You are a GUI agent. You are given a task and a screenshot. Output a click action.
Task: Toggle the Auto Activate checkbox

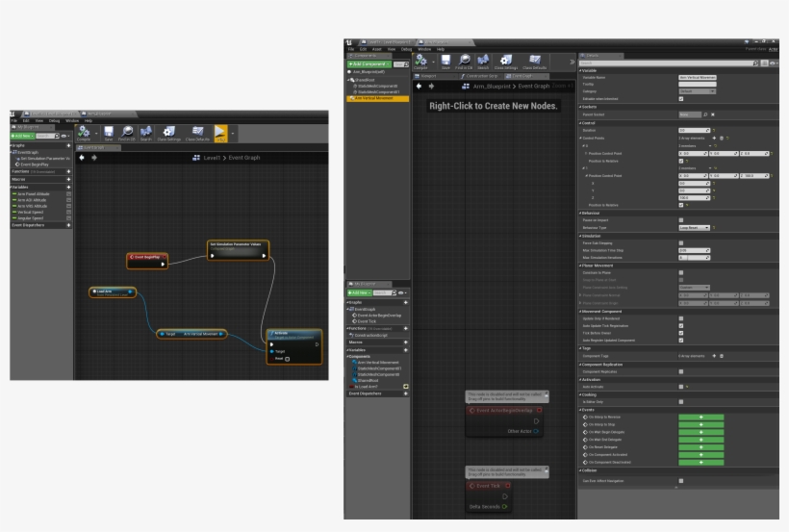681,387
